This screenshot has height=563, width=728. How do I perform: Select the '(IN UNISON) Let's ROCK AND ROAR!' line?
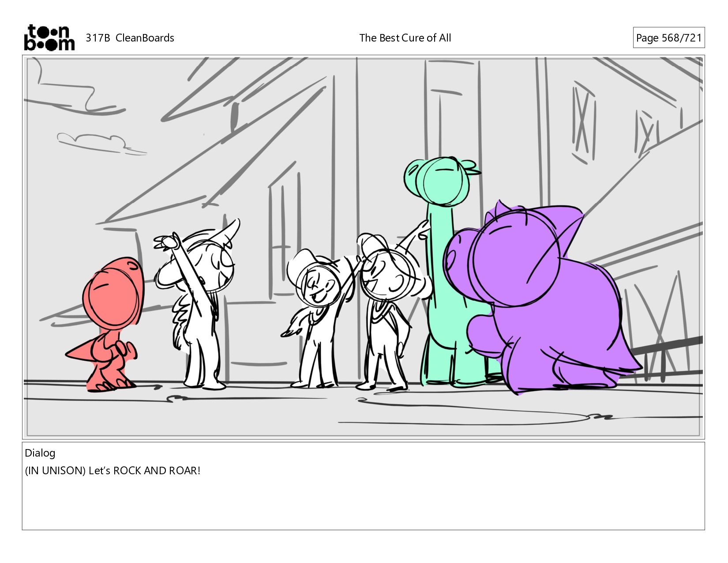[x=113, y=471]
